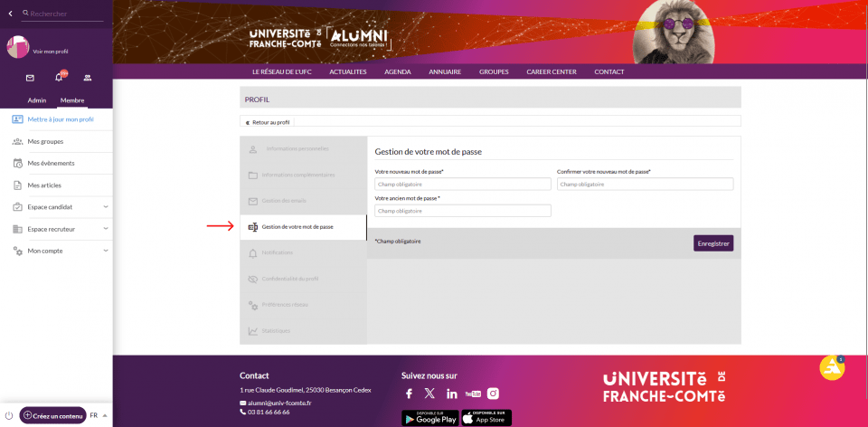Screen dimensions: 868x427
Task: Open the contacts people icon
Action: coord(88,78)
